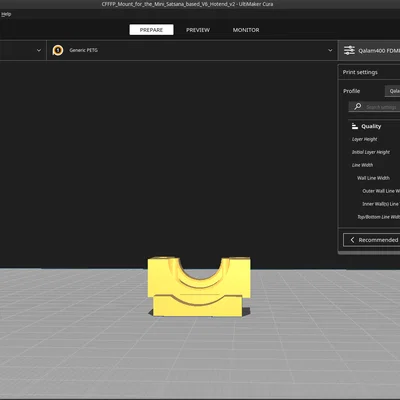Click the back chevron beside Recommended
Viewport: 400px width, 400px height.
pos(352,240)
